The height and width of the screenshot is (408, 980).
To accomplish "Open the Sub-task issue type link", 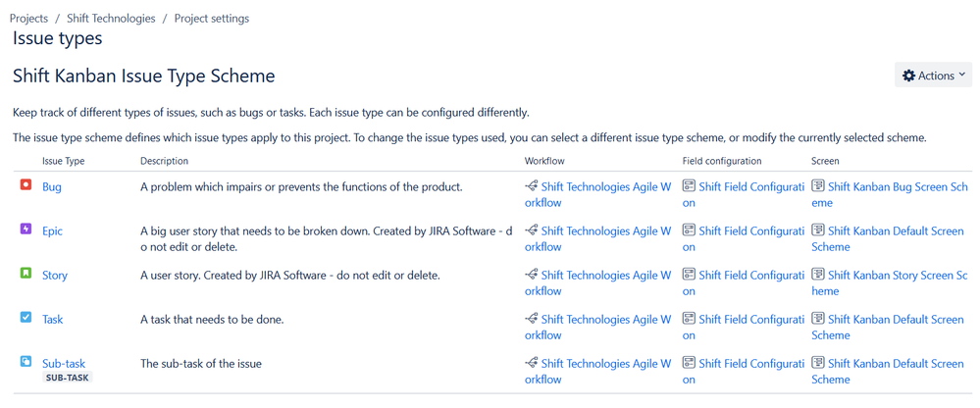I will point(64,364).
